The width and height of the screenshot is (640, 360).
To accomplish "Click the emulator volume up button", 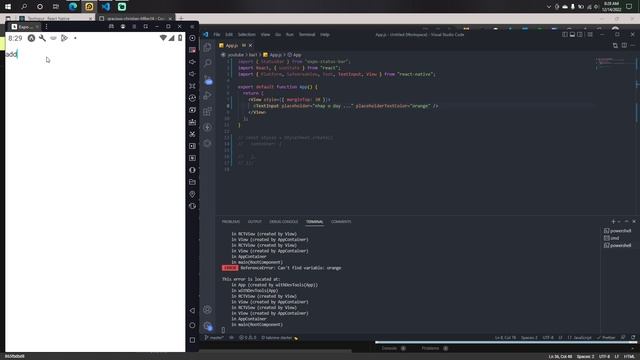I will point(192,62).
